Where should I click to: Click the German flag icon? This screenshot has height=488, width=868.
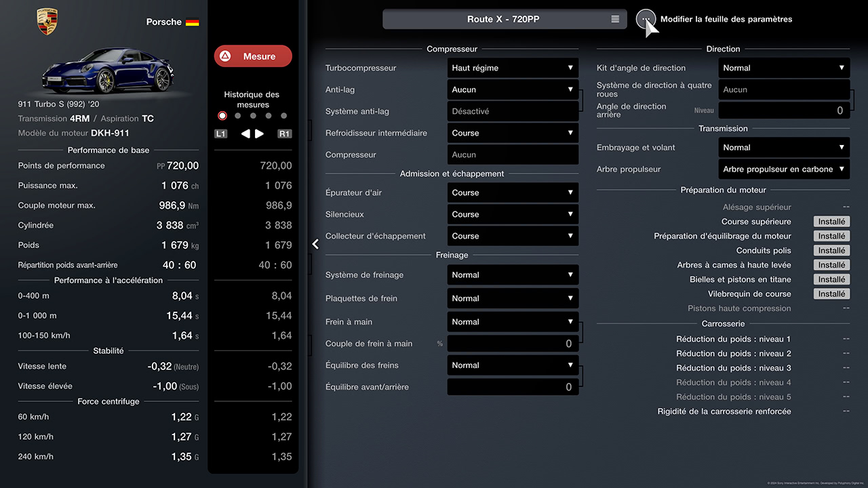coord(193,22)
